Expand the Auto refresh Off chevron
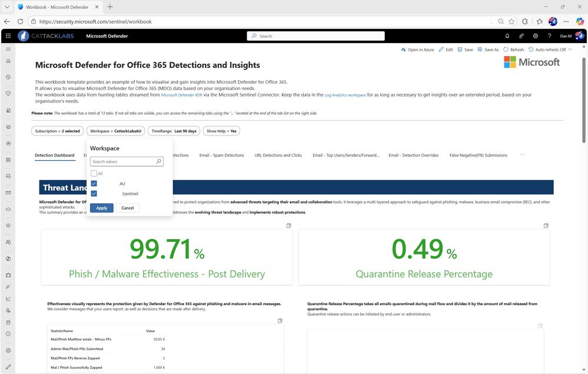The image size is (588, 374). click(x=570, y=49)
